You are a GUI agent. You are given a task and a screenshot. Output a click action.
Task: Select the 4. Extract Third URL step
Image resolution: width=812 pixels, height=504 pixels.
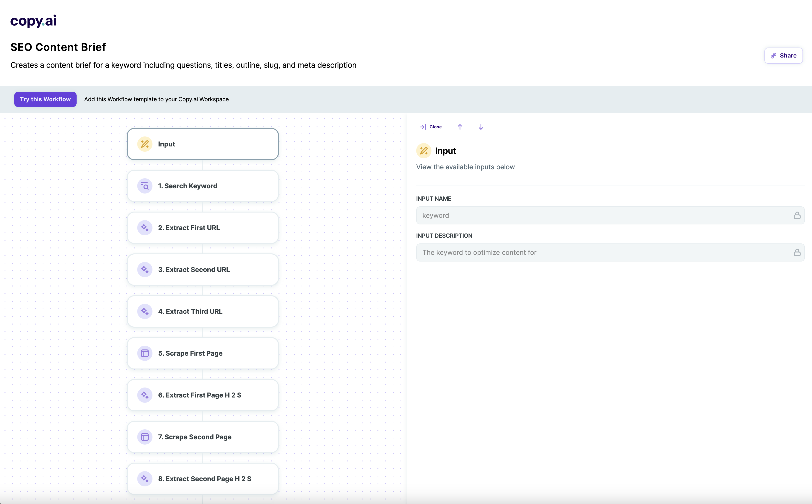point(203,311)
